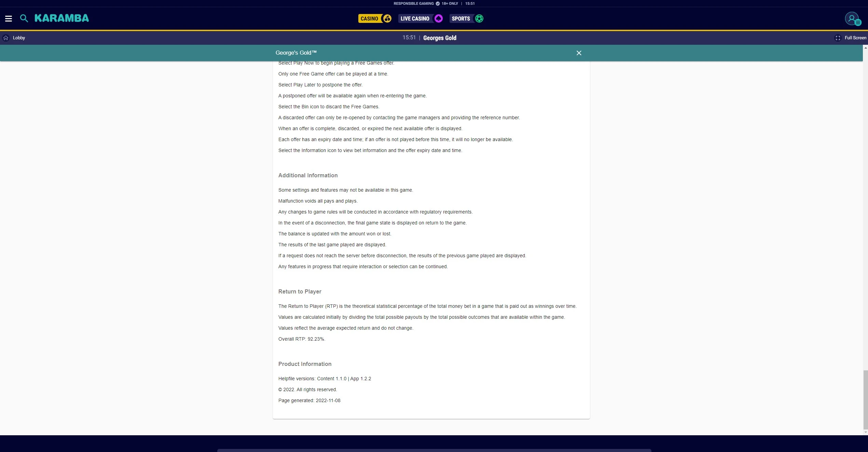Click 'Page generated: 2022-11-08' text
The height and width of the screenshot is (452, 868).
(x=309, y=400)
